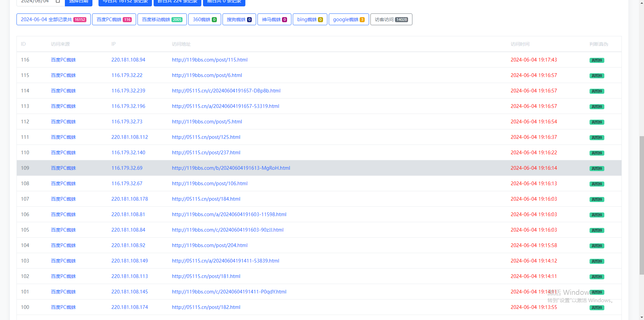
Task: Open link http://119bbs.com/post/6.html
Action: click(207, 75)
